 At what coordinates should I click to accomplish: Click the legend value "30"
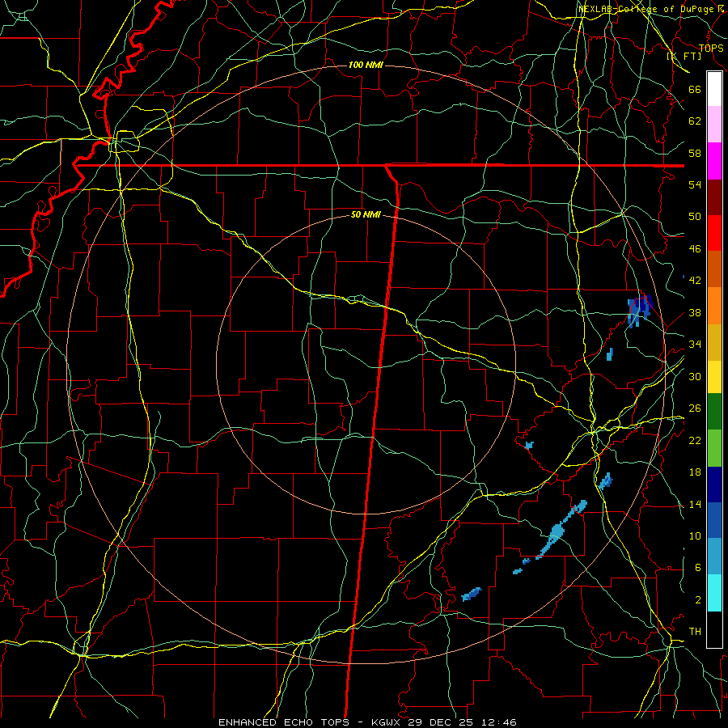point(695,376)
